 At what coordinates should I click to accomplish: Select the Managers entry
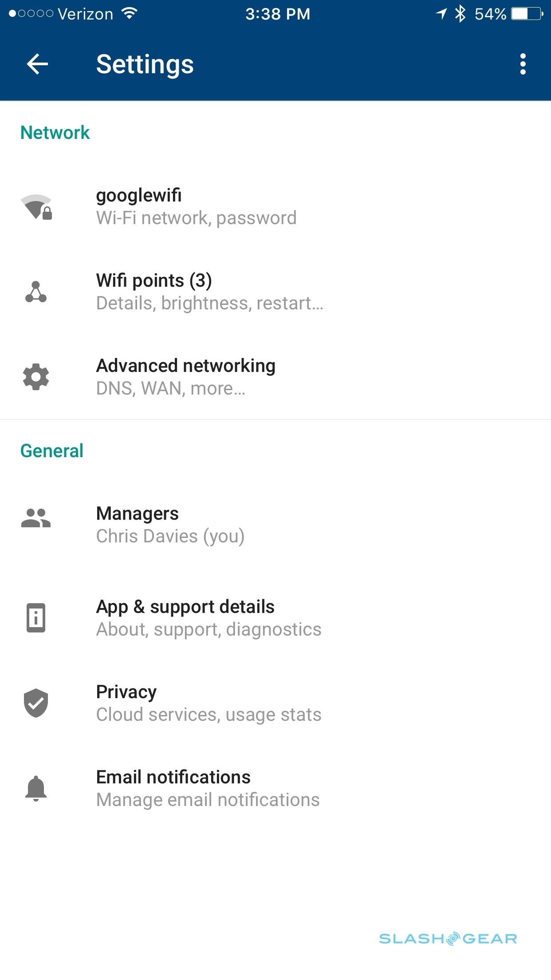170,525
